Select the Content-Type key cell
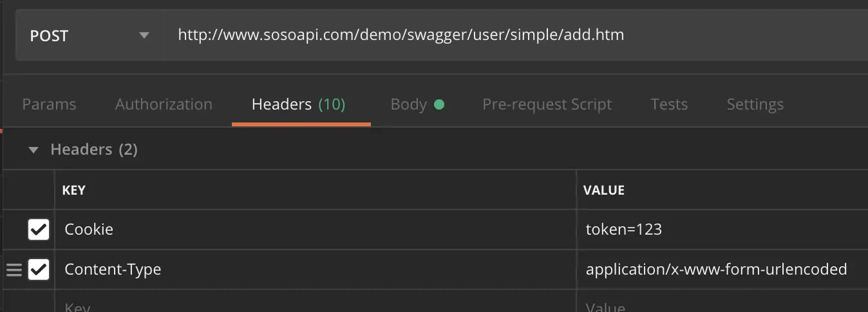 [x=316, y=269]
